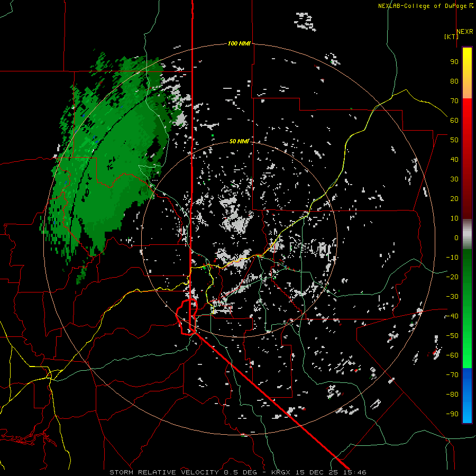The width and height of the screenshot is (476, 476).
Task: Click the red polygon outline near radar center
Action: (186, 317)
